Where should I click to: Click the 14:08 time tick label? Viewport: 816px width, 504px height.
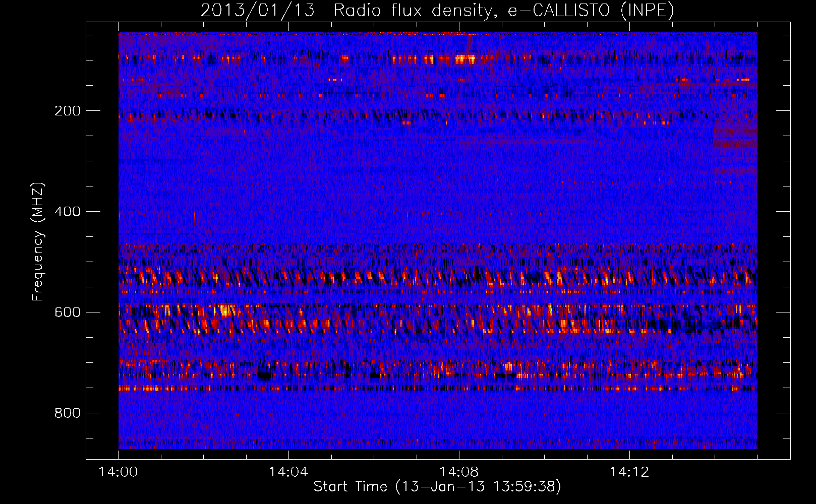click(459, 472)
